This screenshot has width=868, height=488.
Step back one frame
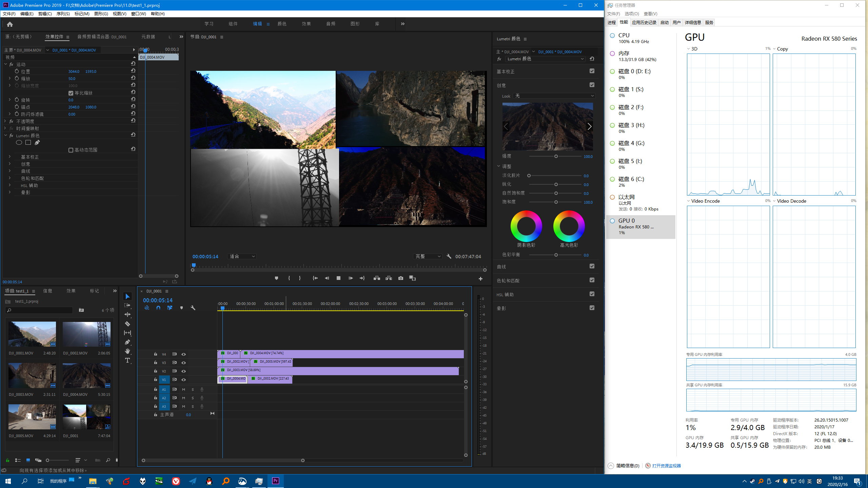(327, 278)
